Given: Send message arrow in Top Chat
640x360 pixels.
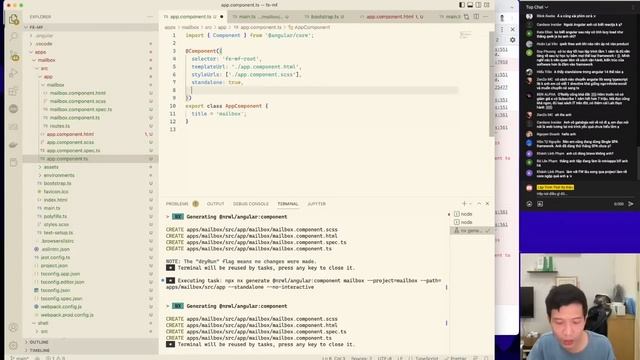Looking at the screenshot, I should (631, 204).
